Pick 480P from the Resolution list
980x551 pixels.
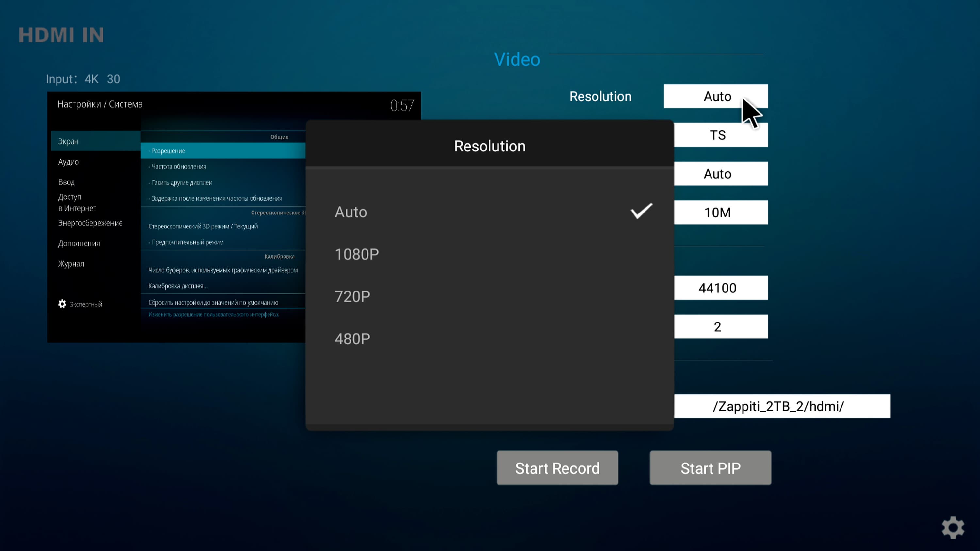tap(352, 339)
